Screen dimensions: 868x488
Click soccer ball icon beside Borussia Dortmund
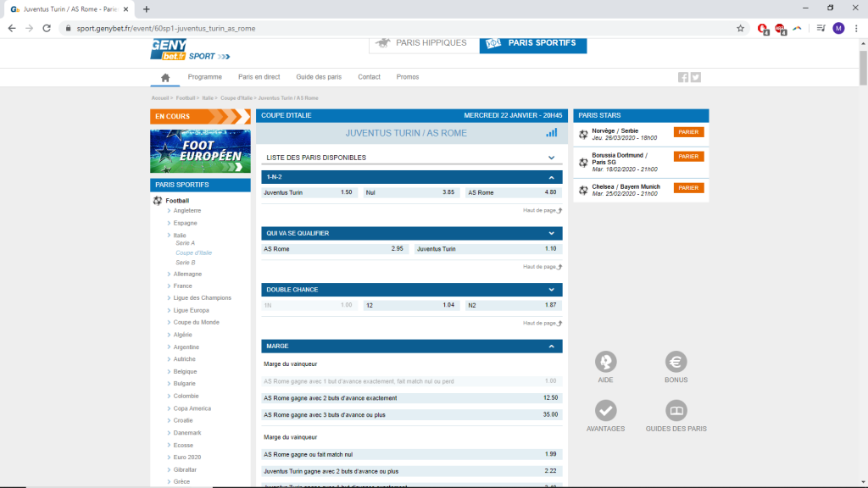click(x=583, y=163)
